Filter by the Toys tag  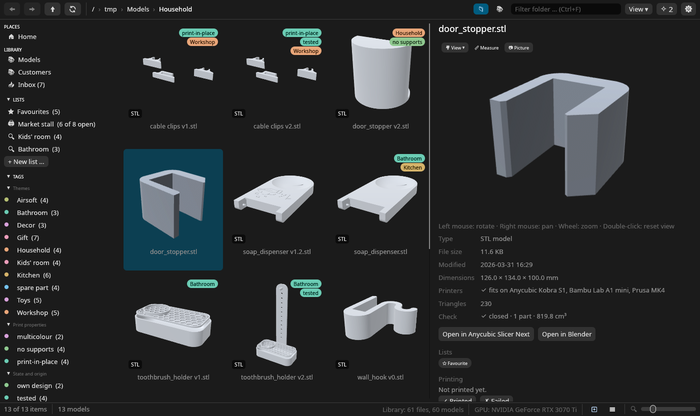pos(29,300)
